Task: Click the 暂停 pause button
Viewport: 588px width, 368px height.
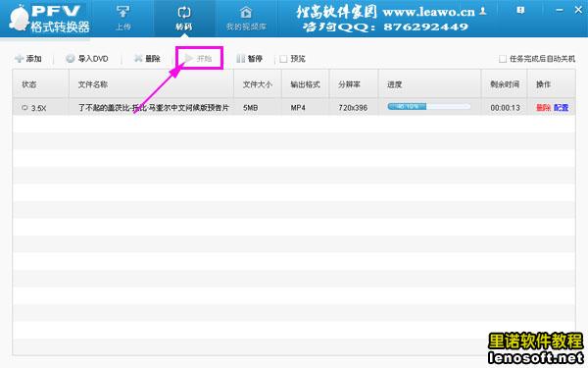Action: (x=249, y=59)
